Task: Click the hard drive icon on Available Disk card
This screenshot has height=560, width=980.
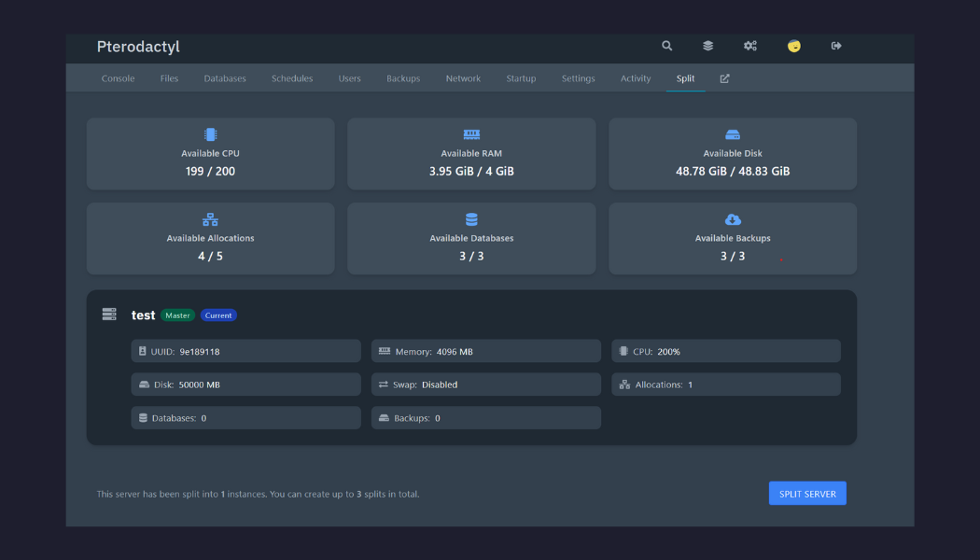Action: tap(733, 134)
